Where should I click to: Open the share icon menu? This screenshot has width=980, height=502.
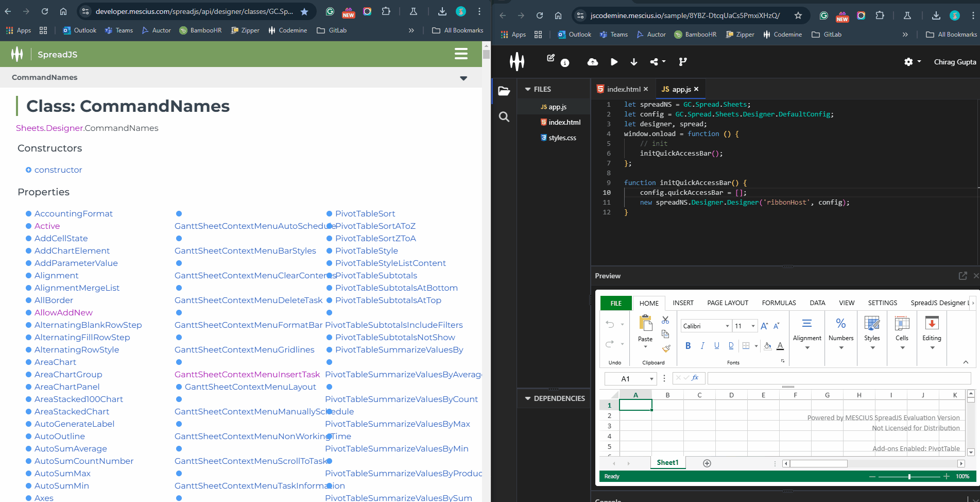point(658,62)
